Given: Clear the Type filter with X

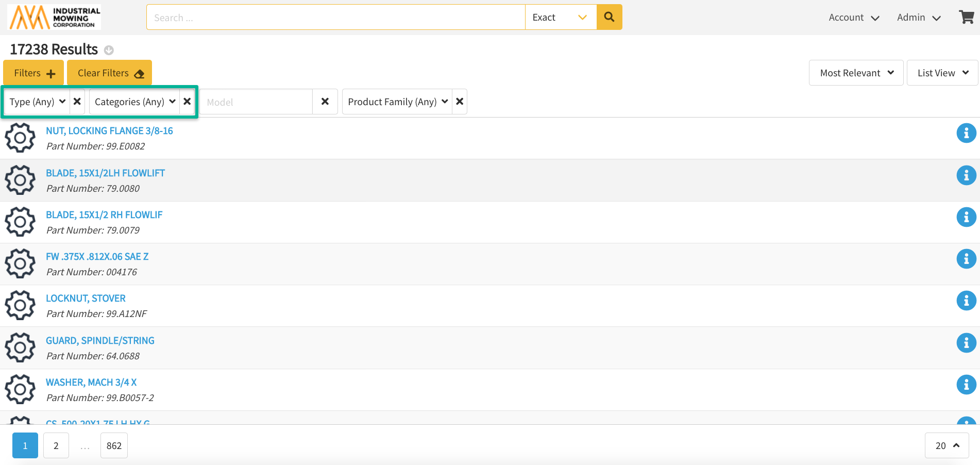Looking at the screenshot, I should [x=77, y=102].
